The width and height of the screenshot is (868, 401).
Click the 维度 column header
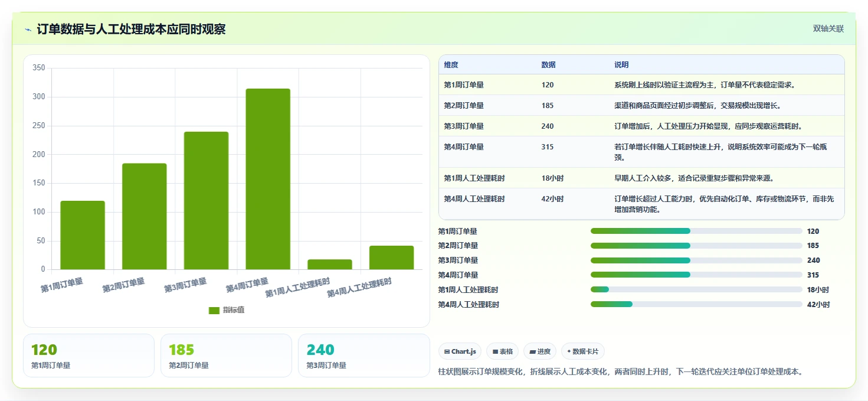point(451,65)
